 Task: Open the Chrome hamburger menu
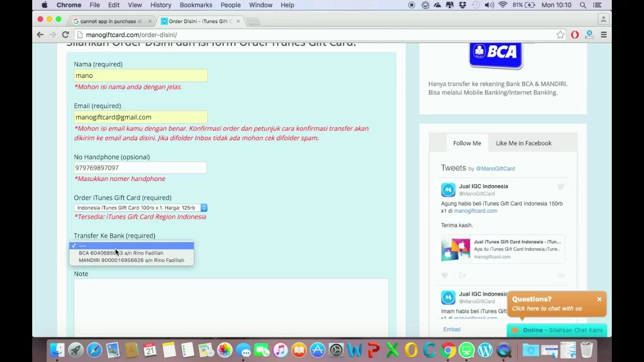604,35
